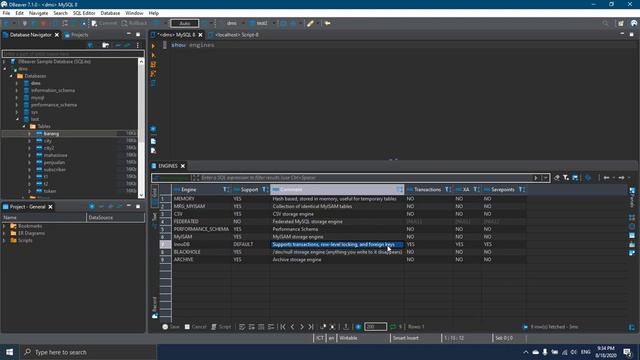This screenshot has height=360, width=640.
Task: Open the active connection 'dms' dropdown
Action: tap(232, 23)
